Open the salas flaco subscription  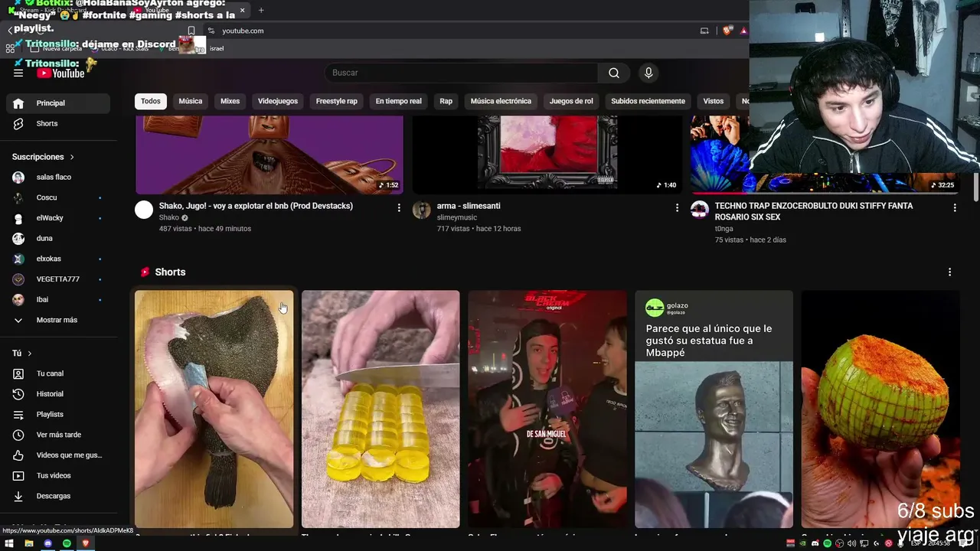point(58,178)
